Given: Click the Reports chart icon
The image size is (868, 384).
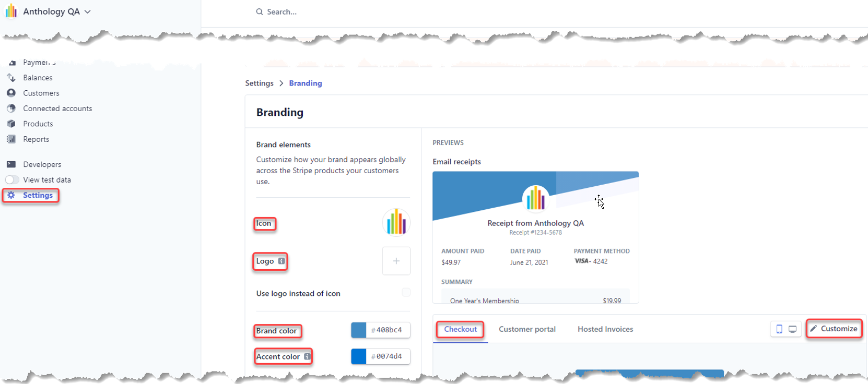Looking at the screenshot, I should tap(11, 139).
